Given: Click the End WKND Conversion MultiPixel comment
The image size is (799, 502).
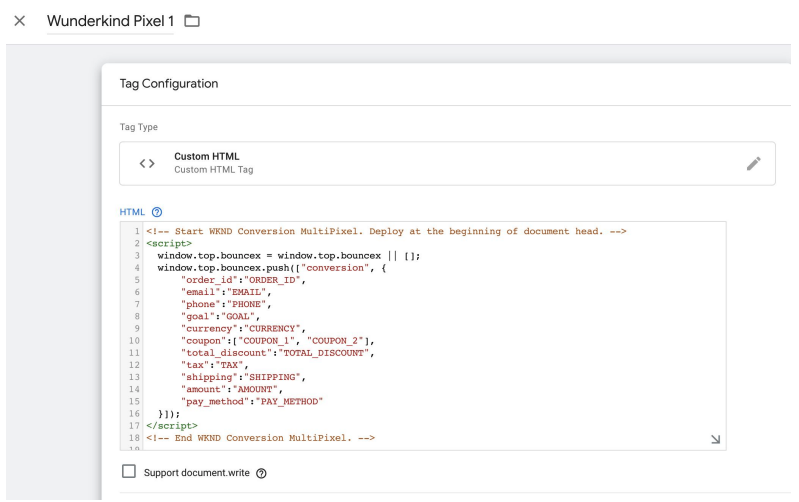Looking at the screenshot, I should [260, 438].
